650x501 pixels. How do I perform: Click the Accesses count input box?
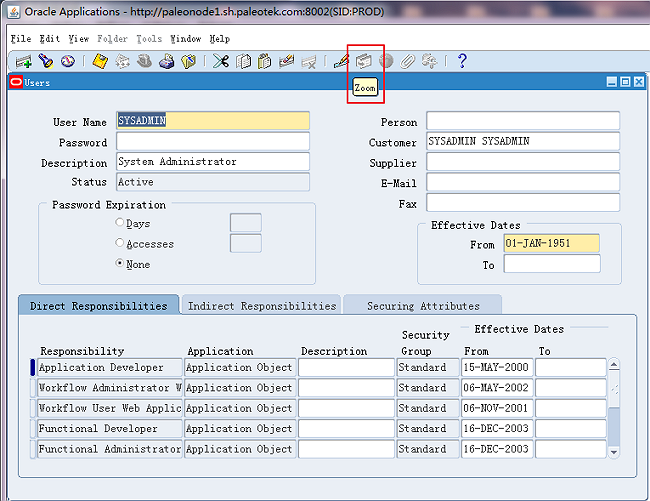(246, 243)
